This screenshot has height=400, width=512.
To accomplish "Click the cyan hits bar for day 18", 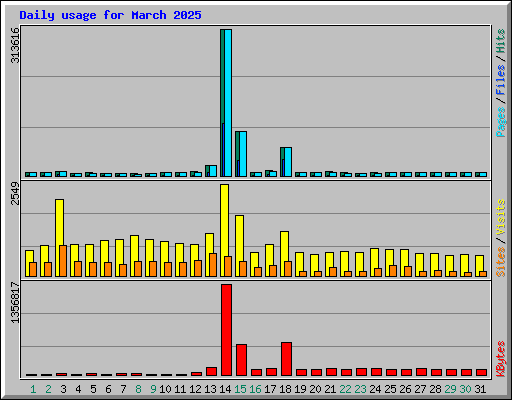I will click(x=288, y=162).
